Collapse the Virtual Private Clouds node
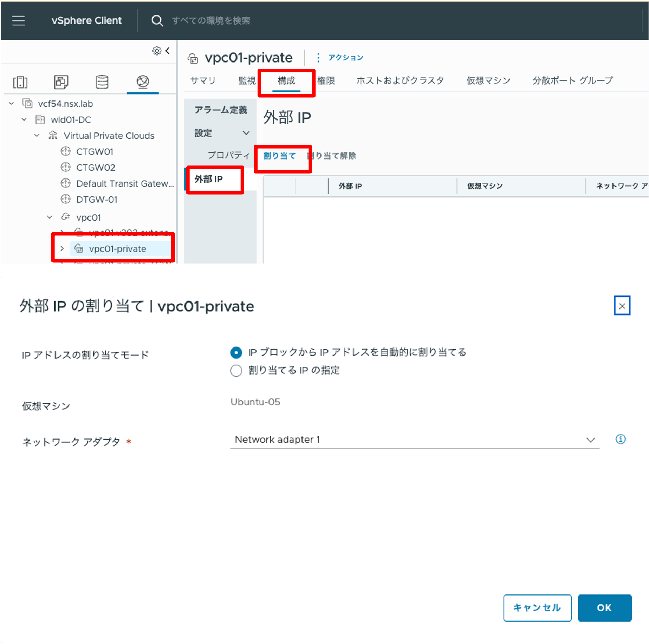 (x=37, y=136)
